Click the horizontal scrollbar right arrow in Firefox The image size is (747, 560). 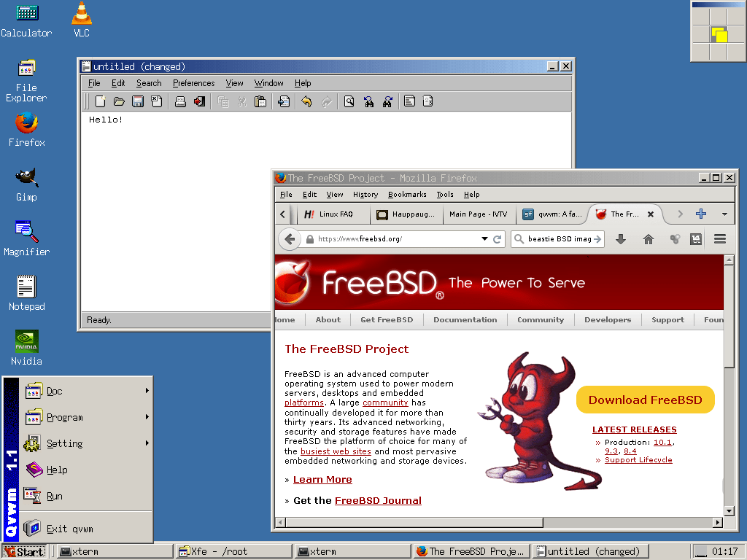[718, 522]
